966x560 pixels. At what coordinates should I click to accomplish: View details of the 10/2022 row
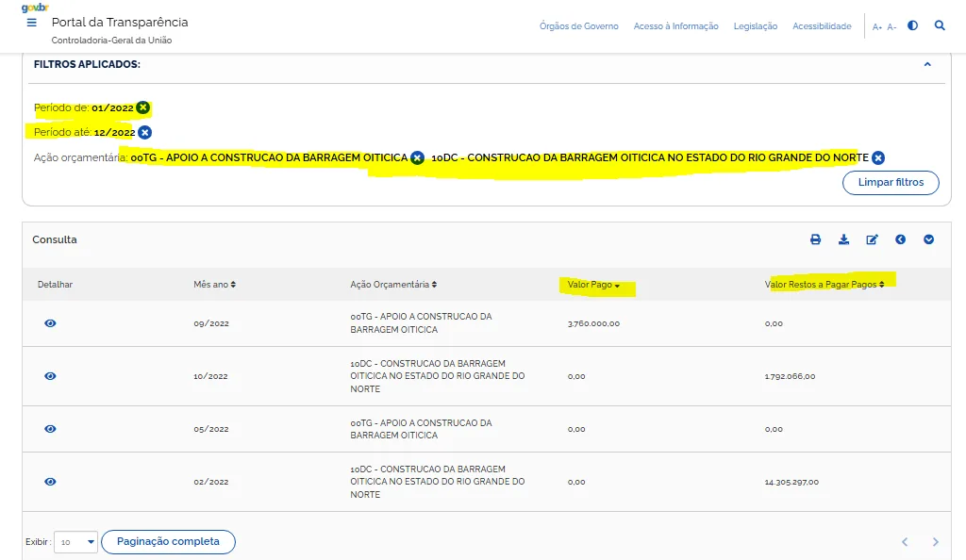(x=51, y=376)
